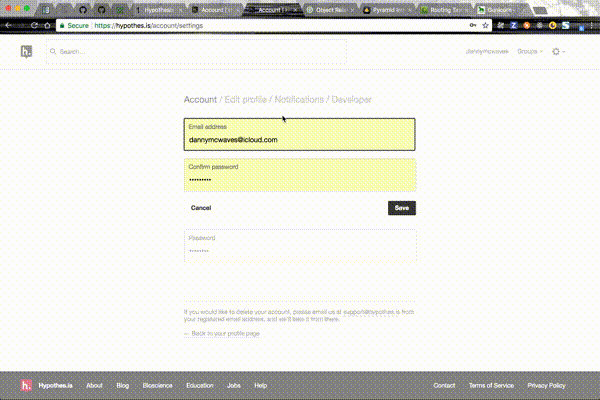Click the Password field below Save
The image size is (600, 400).
click(300, 245)
